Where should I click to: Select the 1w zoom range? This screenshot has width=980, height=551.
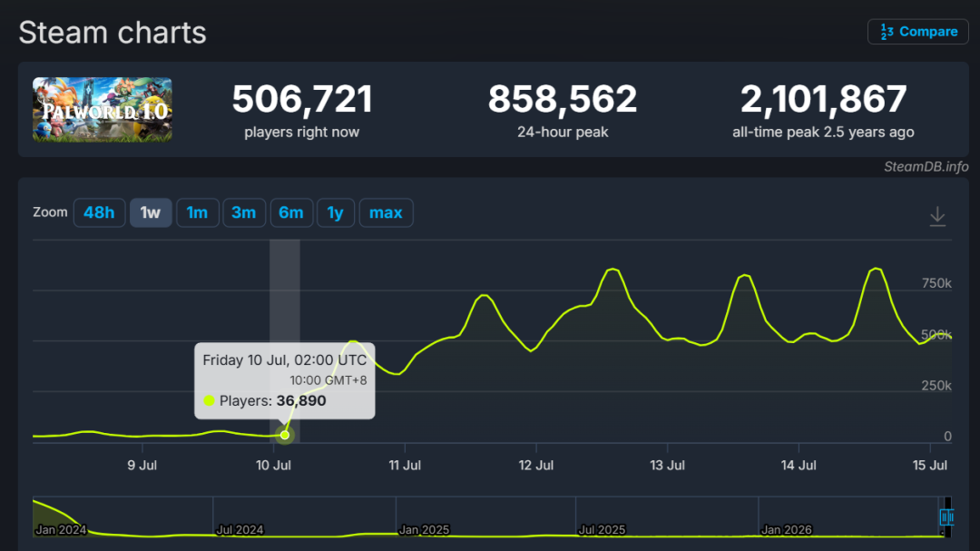(151, 212)
